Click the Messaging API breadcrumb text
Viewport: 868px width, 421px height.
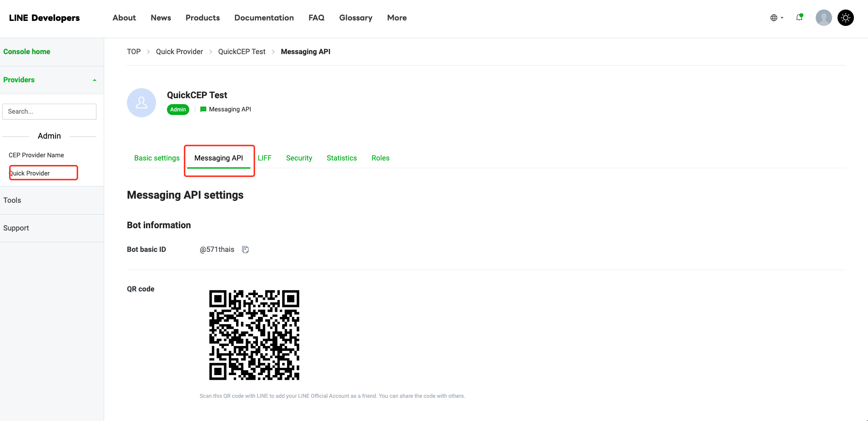pos(306,52)
